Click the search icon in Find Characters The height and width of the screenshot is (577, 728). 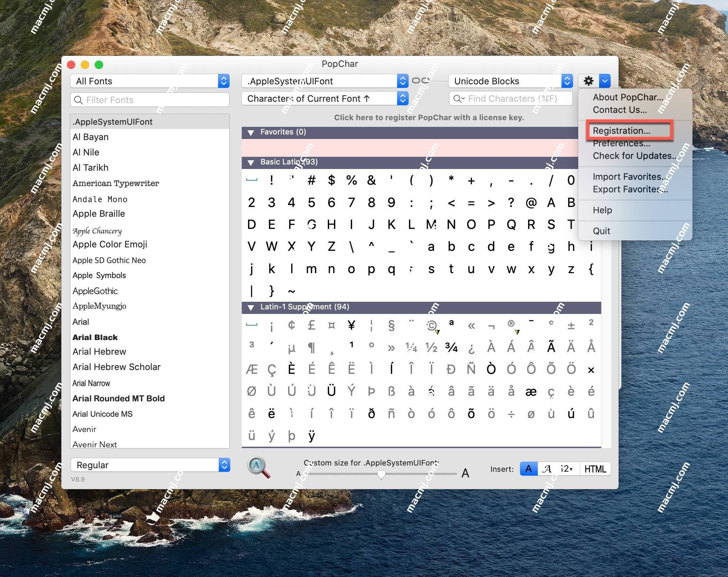coord(458,99)
